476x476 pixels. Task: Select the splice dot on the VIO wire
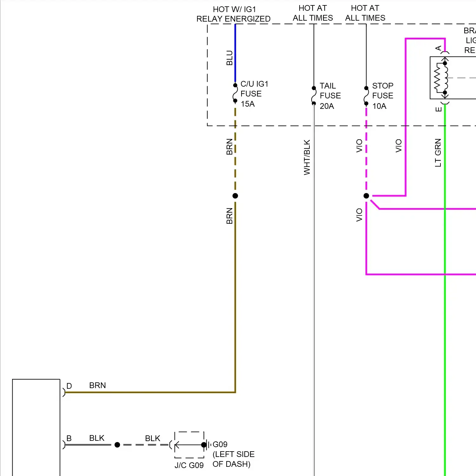[x=366, y=196]
